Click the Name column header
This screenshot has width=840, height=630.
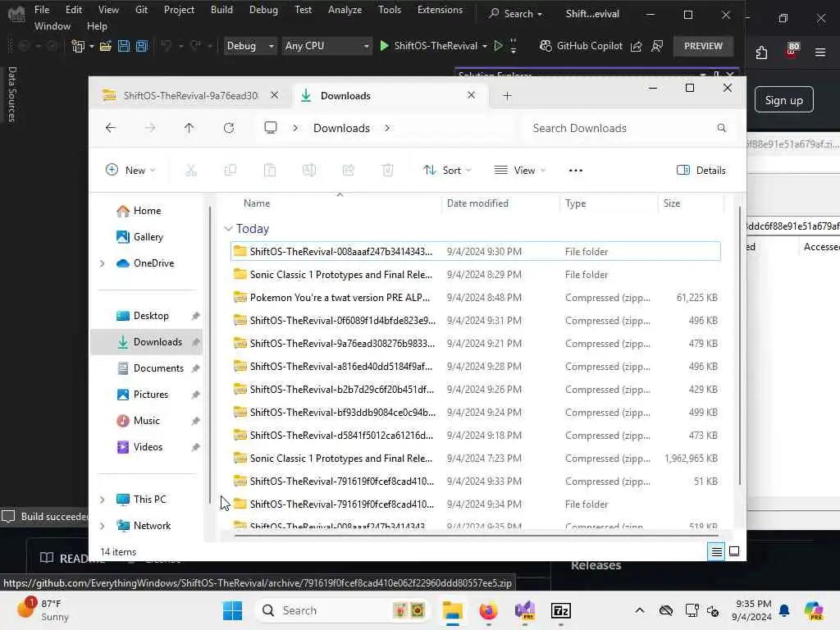257,203
